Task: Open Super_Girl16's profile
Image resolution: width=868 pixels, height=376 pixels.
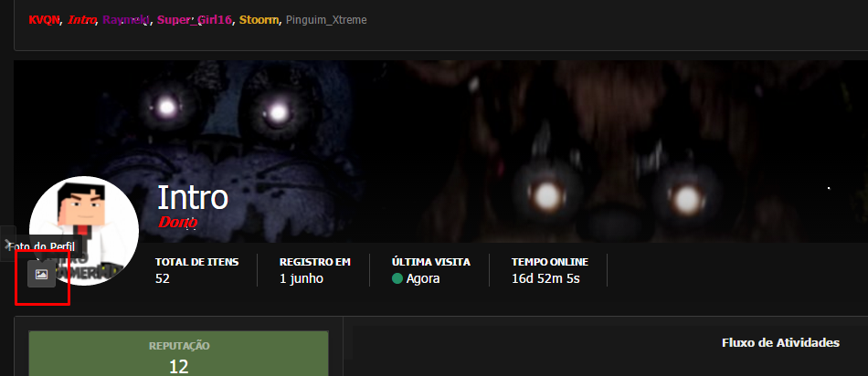Action: click(195, 20)
